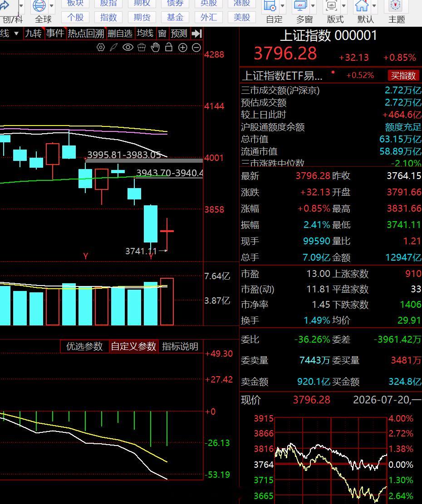Click the 自定 custom layout icon
Image resolution: width=422 pixels, height=504 pixels.
[270, 6]
